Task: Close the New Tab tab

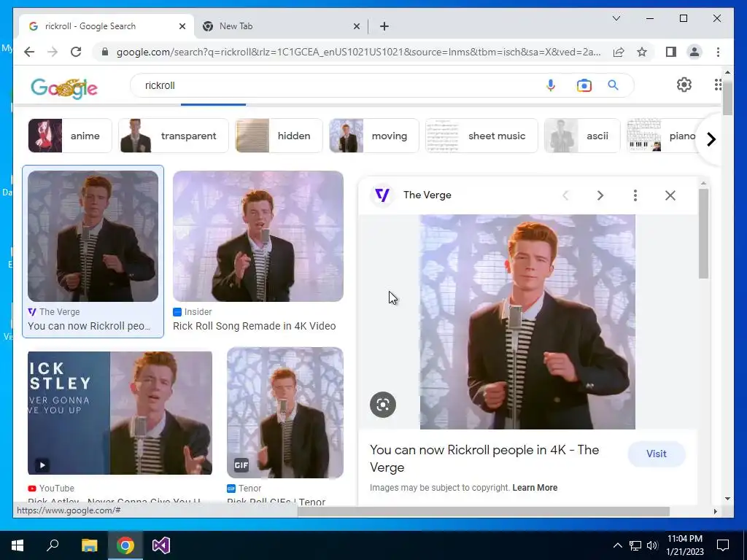Action: (356, 26)
